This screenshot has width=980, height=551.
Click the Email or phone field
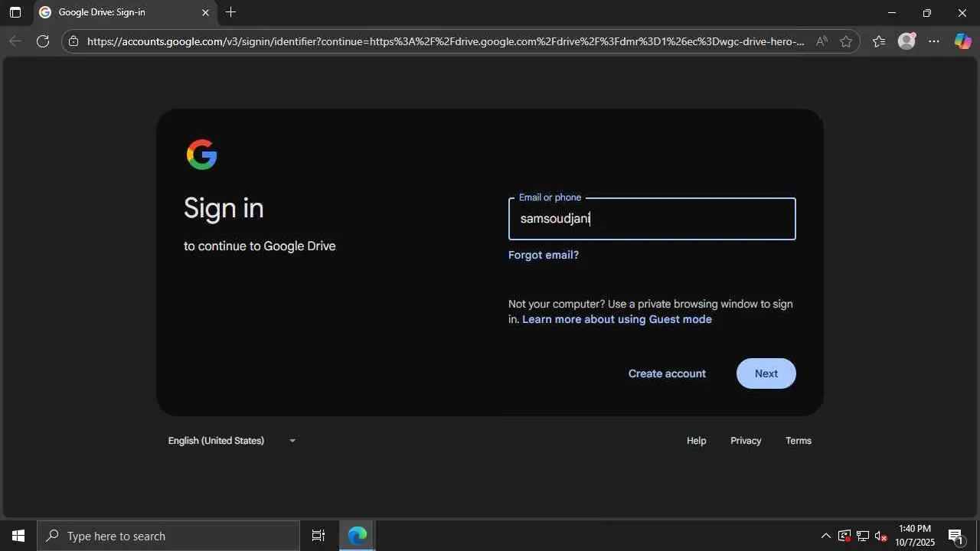point(652,219)
